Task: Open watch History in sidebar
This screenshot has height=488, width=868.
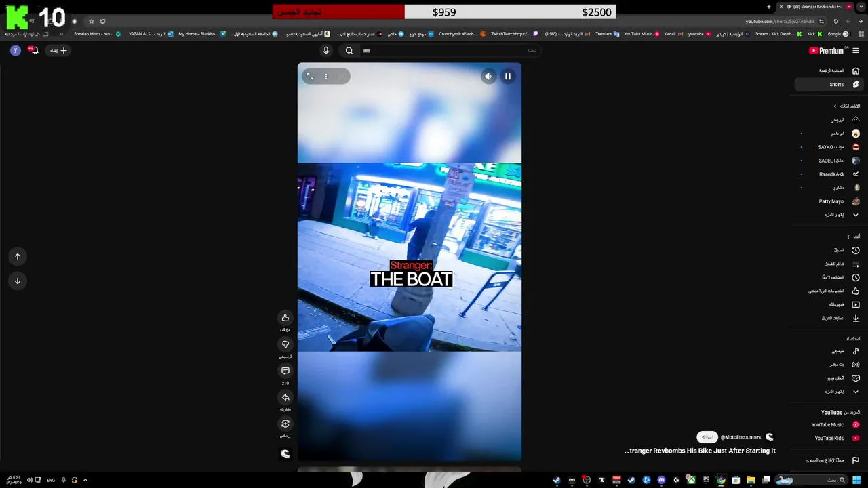Action: click(x=829, y=250)
